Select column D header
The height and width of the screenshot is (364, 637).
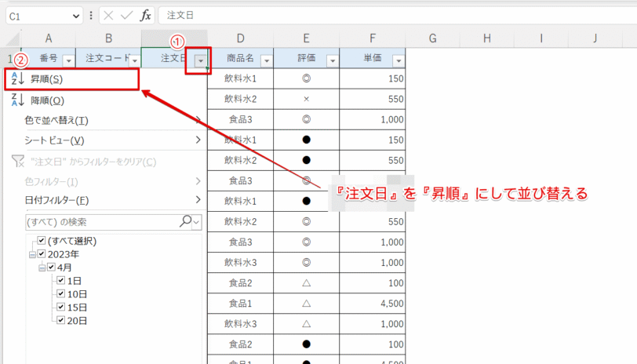[x=241, y=38]
